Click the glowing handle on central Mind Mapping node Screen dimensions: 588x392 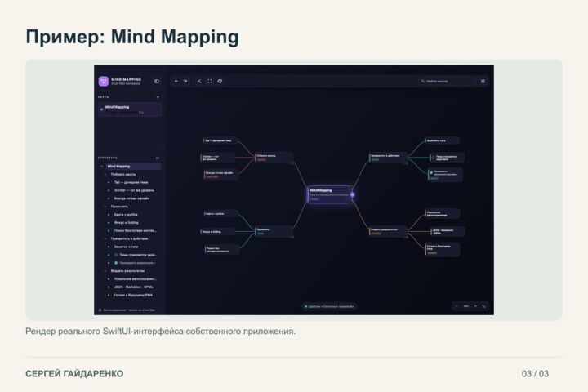pos(352,194)
